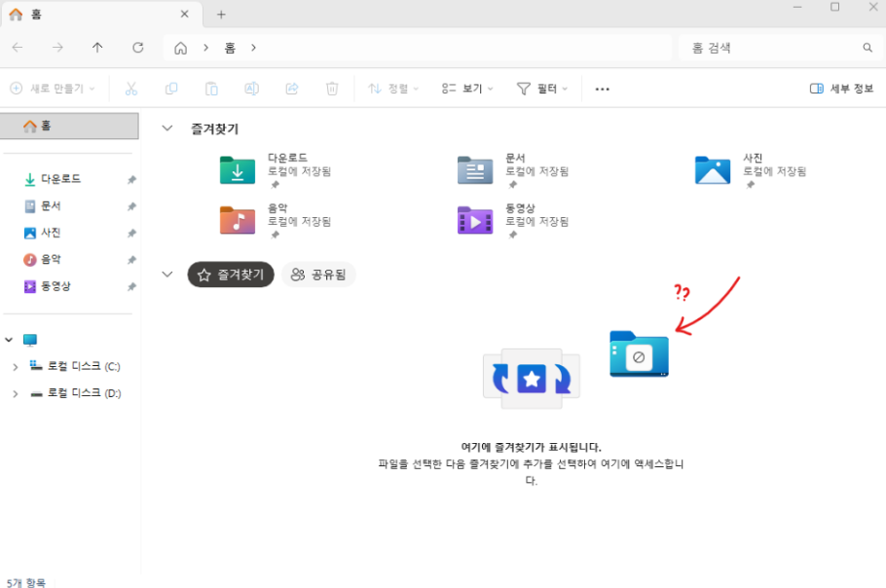886x588 pixels.
Task: Open the 정렬 sort dropdown
Action: 393,89
